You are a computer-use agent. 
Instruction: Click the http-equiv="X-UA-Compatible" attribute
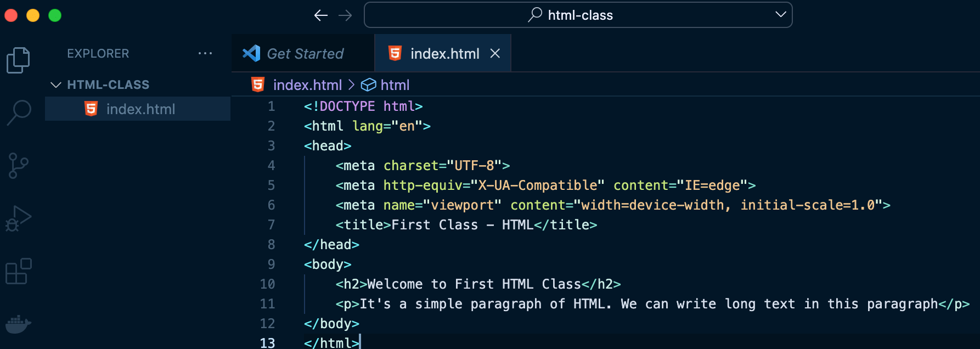pyautogui.click(x=494, y=185)
